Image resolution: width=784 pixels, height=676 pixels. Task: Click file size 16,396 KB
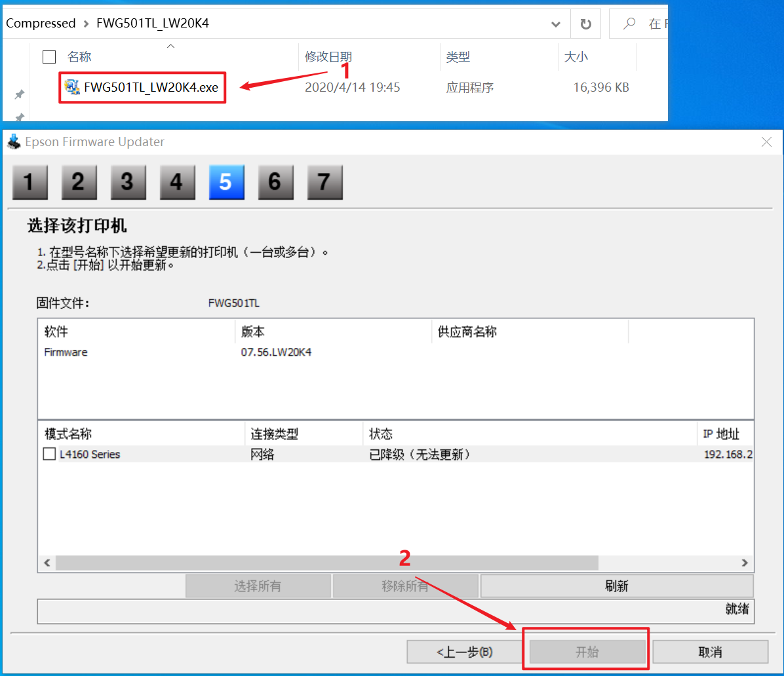click(601, 87)
